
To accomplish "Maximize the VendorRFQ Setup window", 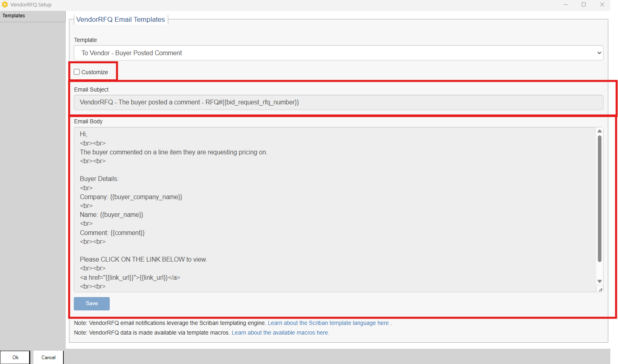I will 584,4.
